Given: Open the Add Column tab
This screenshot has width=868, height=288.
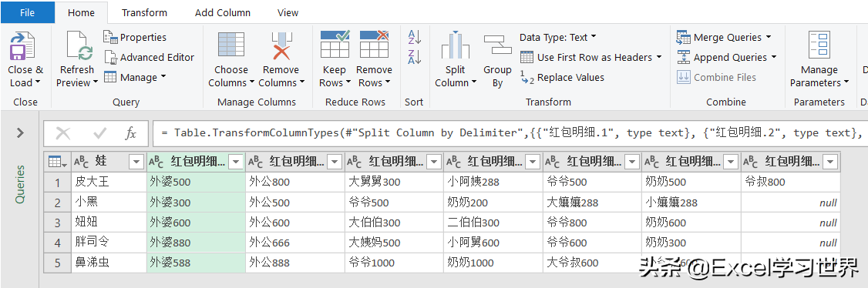Looking at the screenshot, I should click(223, 12).
